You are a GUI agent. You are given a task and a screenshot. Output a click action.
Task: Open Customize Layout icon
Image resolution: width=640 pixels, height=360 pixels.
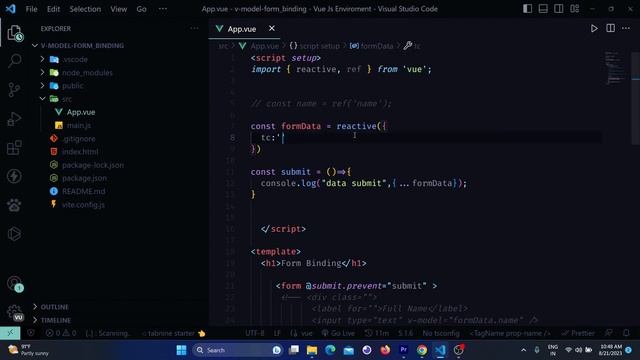[x=574, y=9]
